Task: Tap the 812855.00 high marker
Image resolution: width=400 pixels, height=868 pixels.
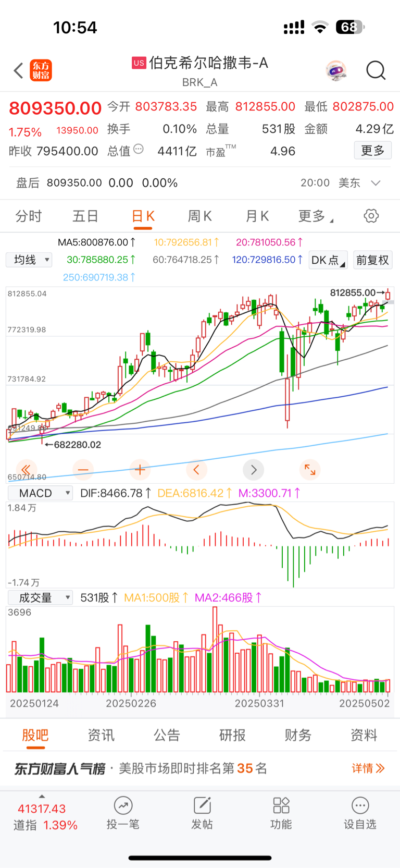Action: click(357, 293)
